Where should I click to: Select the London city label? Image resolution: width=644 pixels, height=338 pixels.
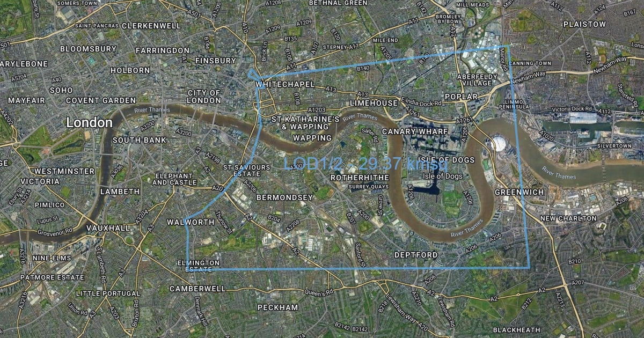pyautogui.click(x=89, y=123)
